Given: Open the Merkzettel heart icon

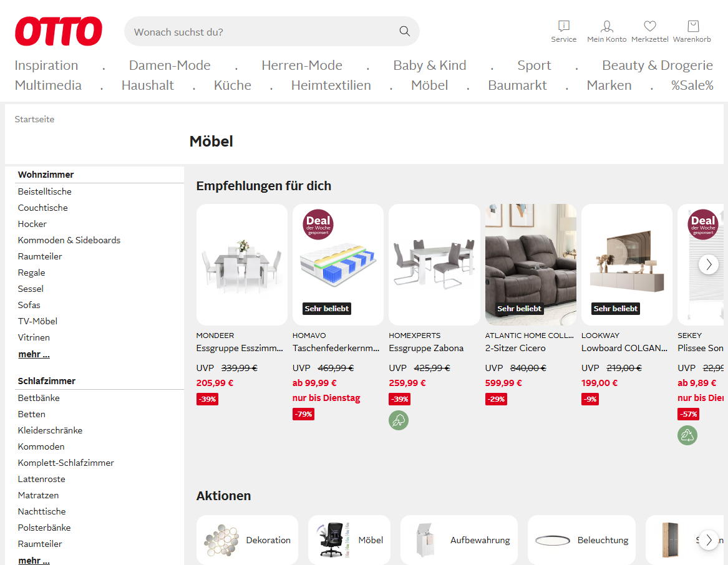Looking at the screenshot, I should [x=650, y=26].
